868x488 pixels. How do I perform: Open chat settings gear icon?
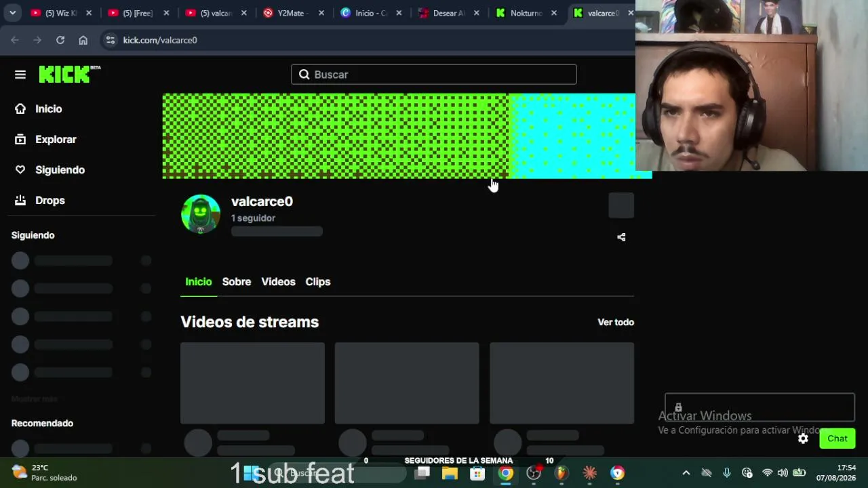pyautogui.click(x=803, y=439)
